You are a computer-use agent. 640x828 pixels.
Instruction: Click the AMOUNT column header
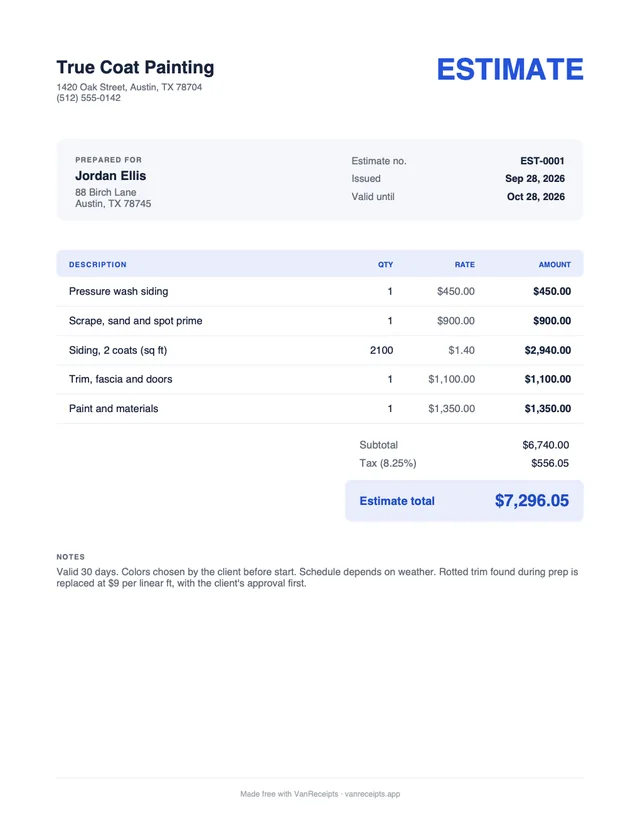[x=554, y=265]
